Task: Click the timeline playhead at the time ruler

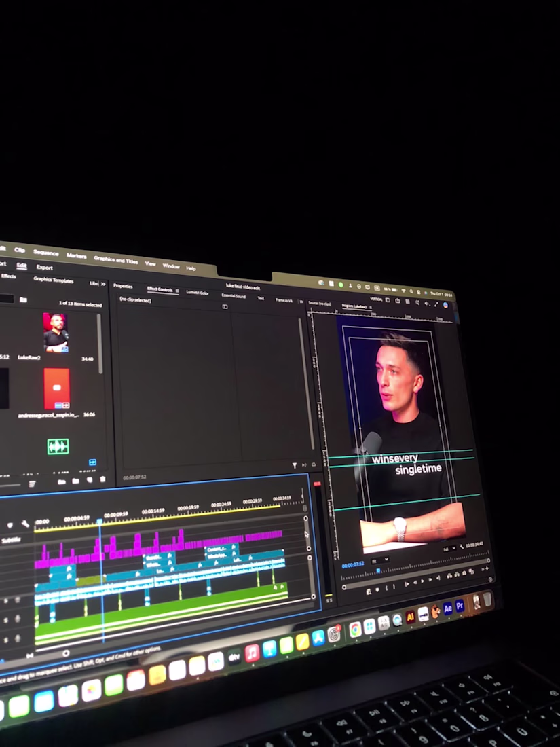Action: (x=100, y=522)
